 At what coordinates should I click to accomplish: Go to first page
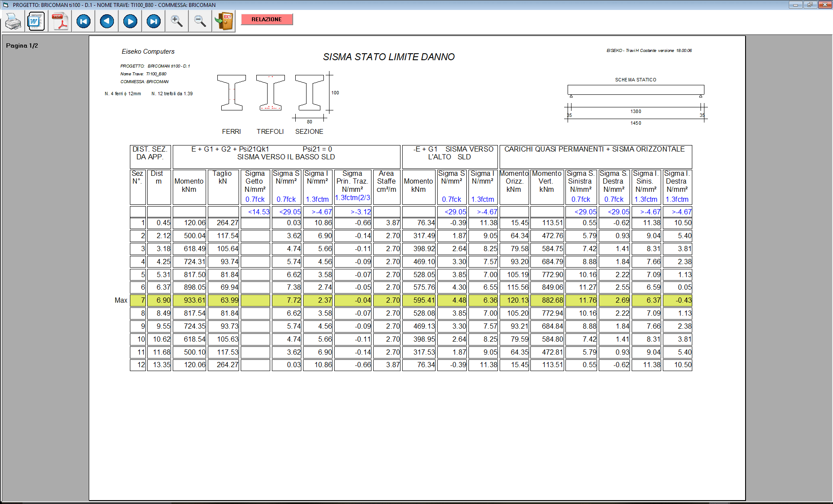83,21
